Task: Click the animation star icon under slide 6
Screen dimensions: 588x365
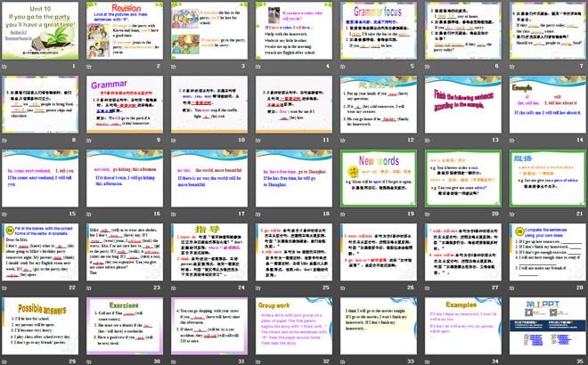Action: tap(427, 67)
